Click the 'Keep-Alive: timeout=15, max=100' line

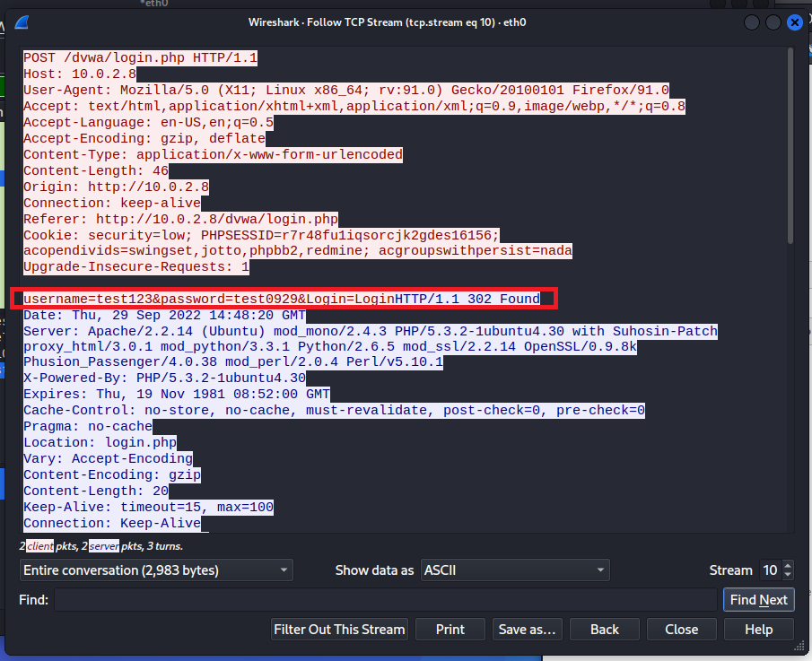coord(149,507)
